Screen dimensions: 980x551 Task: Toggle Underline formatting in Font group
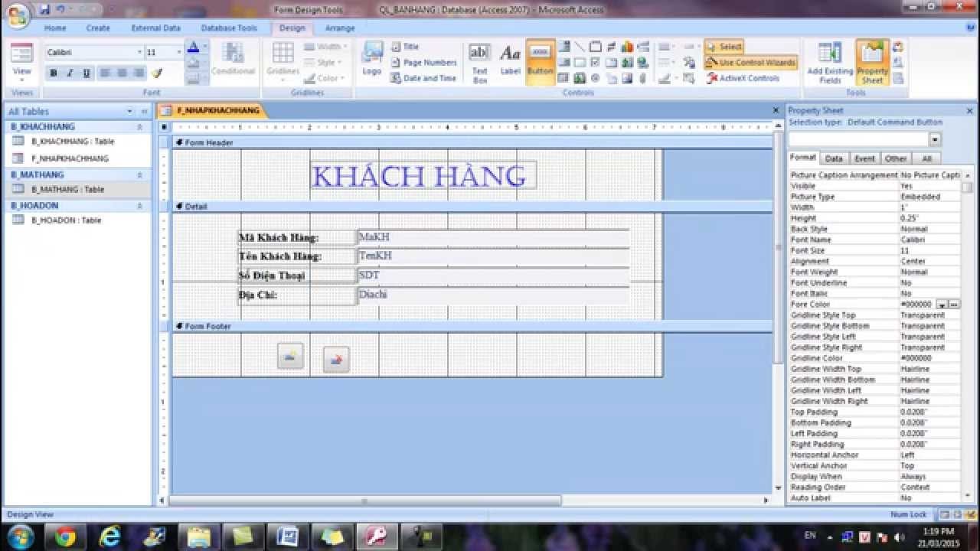(x=86, y=73)
